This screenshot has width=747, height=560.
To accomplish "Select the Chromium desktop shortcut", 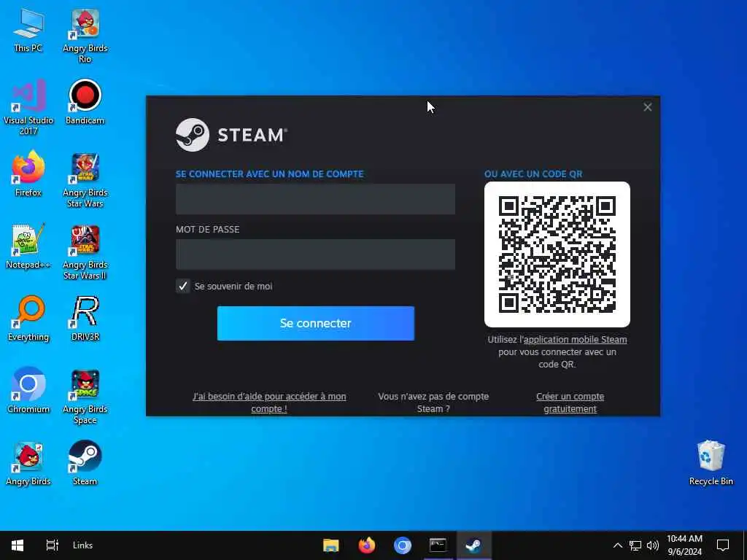I will [28, 391].
